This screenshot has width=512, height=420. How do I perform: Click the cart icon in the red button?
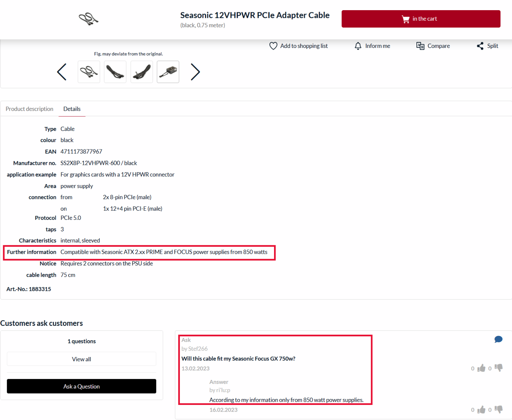coord(406,19)
